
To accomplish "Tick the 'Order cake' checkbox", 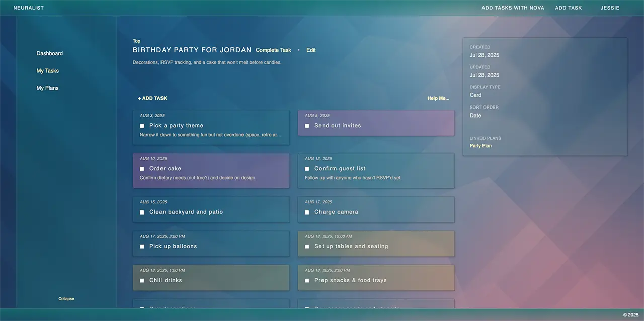I will (x=141, y=168).
